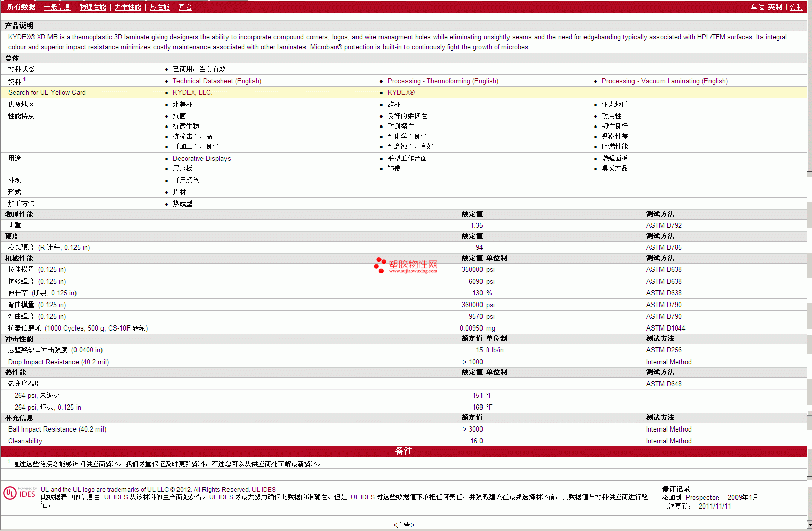This screenshot has width=812, height=531.
Task: Switch to the 物理性能 tab
Action: coord(93,7)
